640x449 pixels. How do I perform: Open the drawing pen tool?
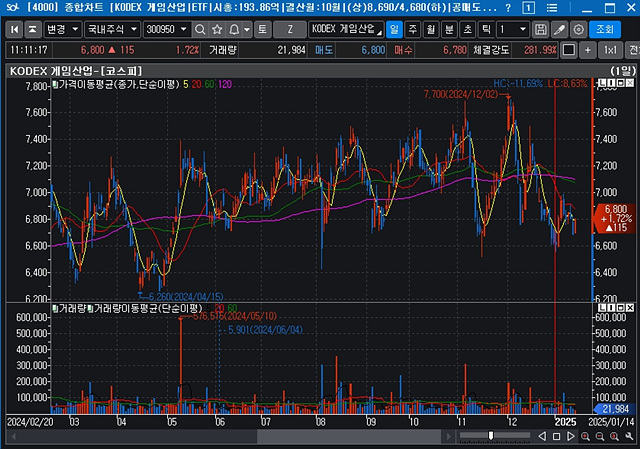[560, 30]
